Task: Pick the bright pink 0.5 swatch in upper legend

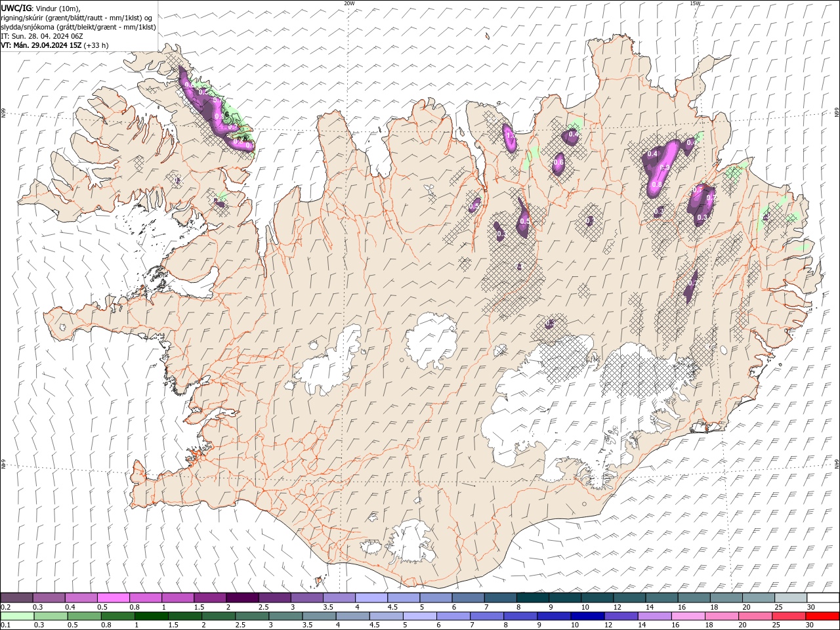Action: 113,598
